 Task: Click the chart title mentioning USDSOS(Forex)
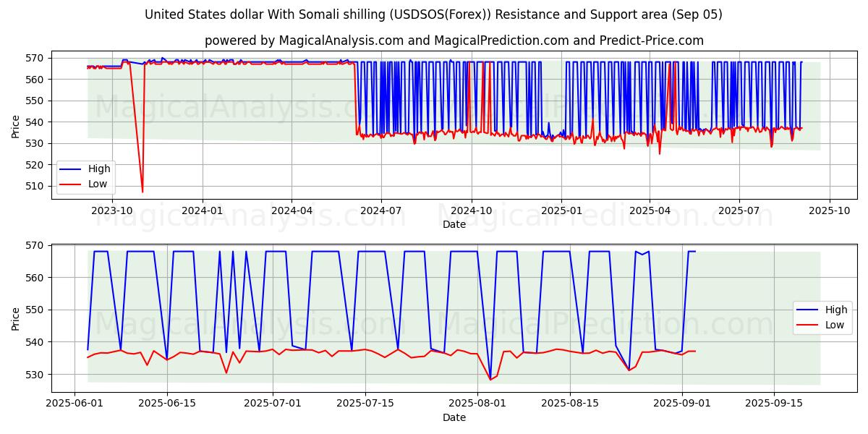tap(433, 14)
